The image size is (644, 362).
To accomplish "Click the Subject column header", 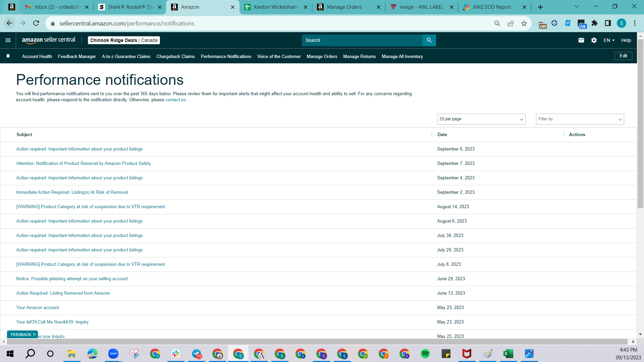I will (24, 135).
